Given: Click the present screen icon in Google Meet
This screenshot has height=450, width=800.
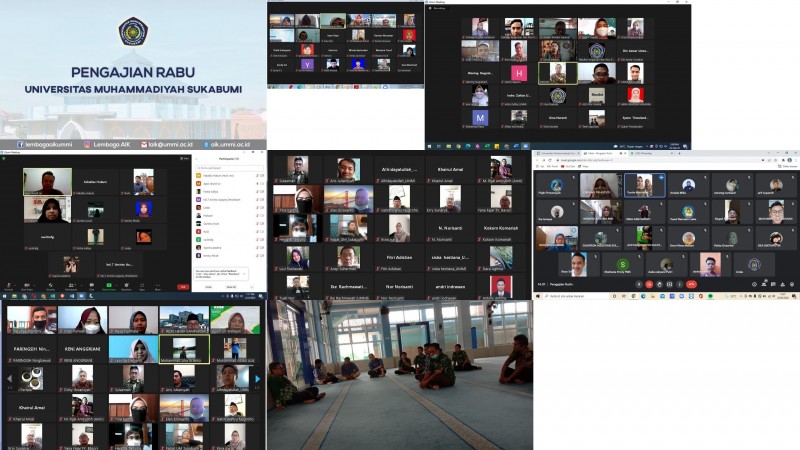Looking at the screenshot, I should coord(671,284).
